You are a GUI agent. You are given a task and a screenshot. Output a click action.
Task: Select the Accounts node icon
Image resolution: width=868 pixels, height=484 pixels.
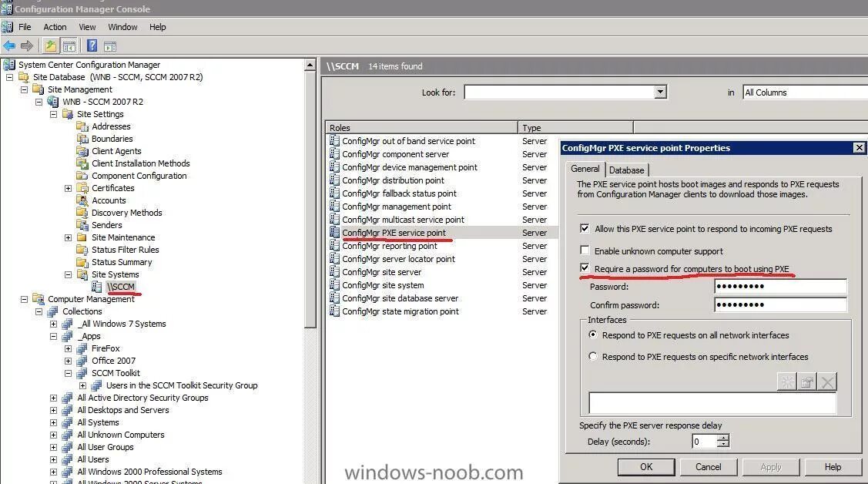[x=82, y=200]
